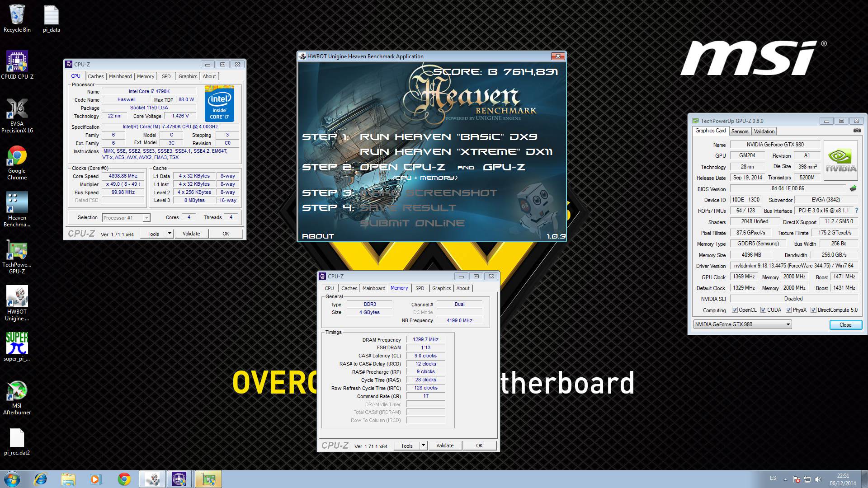Viewport: 868px width, 488px height.
Task: Click the Intel Core i7 logo in CPU-Z
Action: [x=219, y=103]
